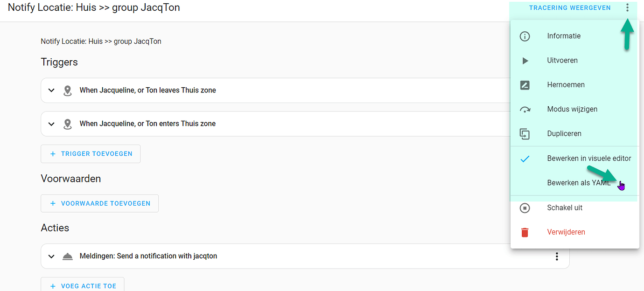
Task: Select Bewerken in visuele editor menu entry
Action: 589,159
